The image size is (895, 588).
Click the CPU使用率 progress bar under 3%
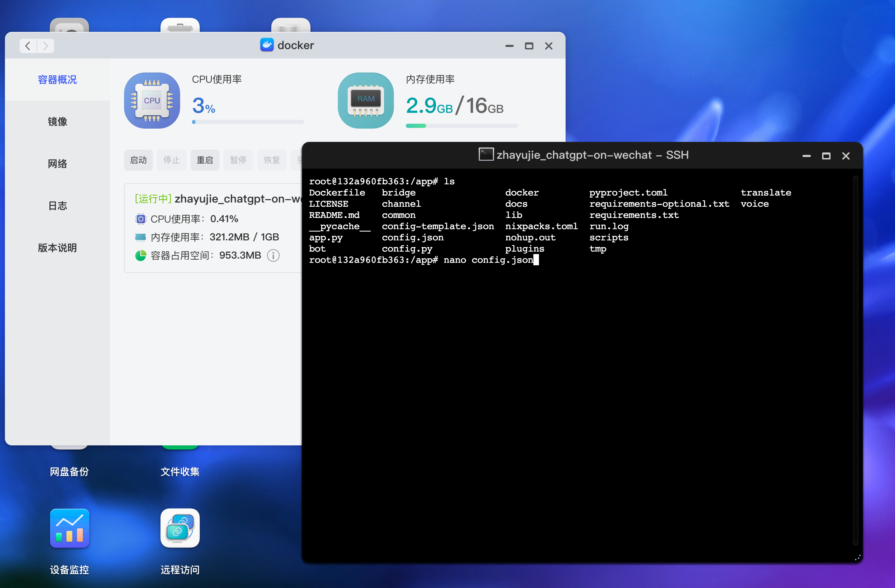[x=248, y=122]
